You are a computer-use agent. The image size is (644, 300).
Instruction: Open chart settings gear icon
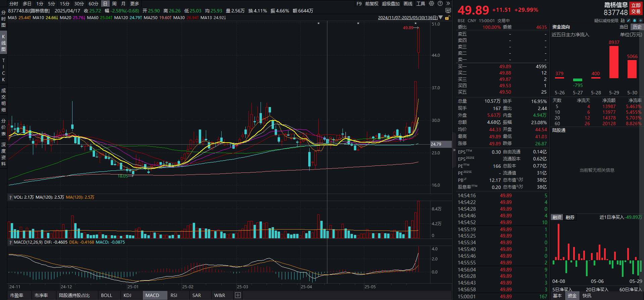(x=431, y=4)
